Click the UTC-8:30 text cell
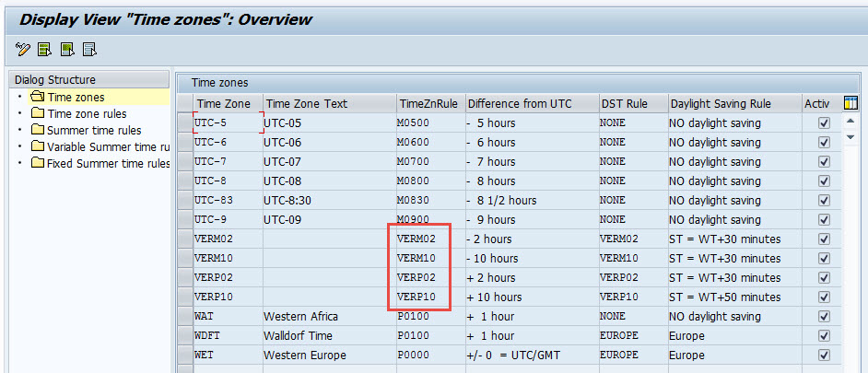868x373 pixels. [x=329, y=201]
